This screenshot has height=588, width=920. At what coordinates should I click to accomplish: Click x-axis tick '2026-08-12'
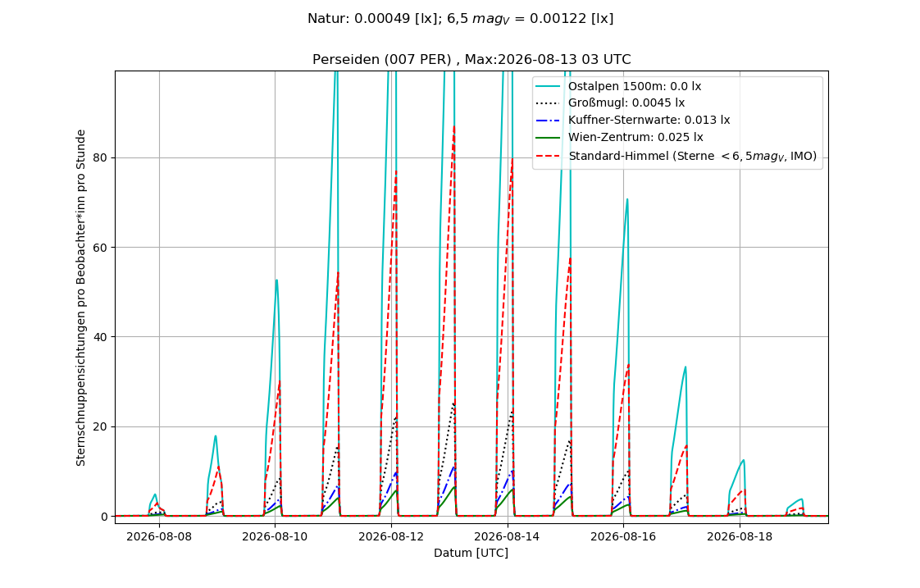click(391, 536)
